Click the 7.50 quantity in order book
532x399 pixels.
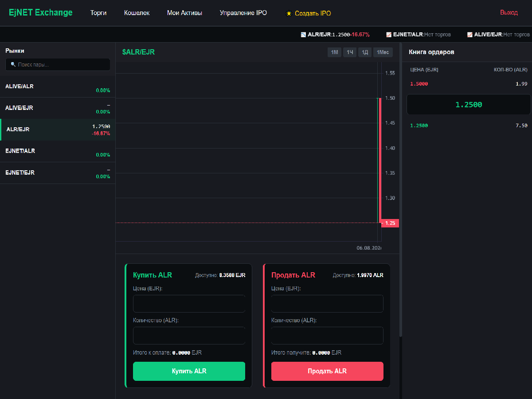coord(521,125)
